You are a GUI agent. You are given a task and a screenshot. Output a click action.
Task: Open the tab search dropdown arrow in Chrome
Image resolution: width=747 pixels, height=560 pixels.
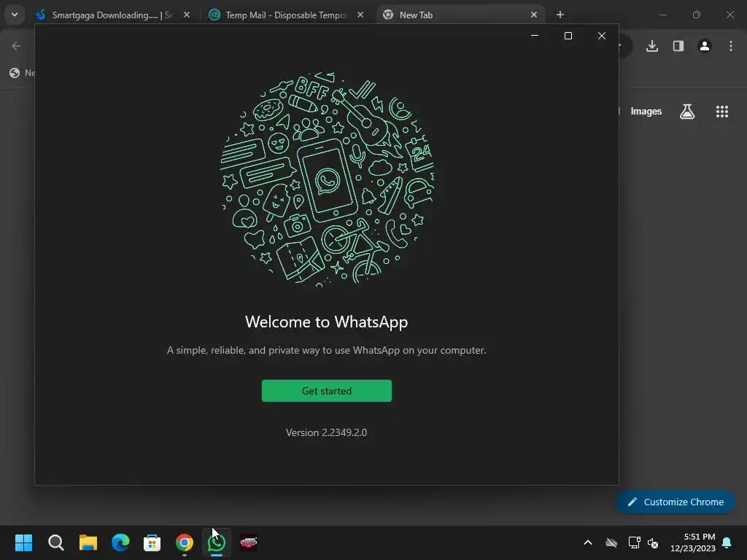pos(15,15)
